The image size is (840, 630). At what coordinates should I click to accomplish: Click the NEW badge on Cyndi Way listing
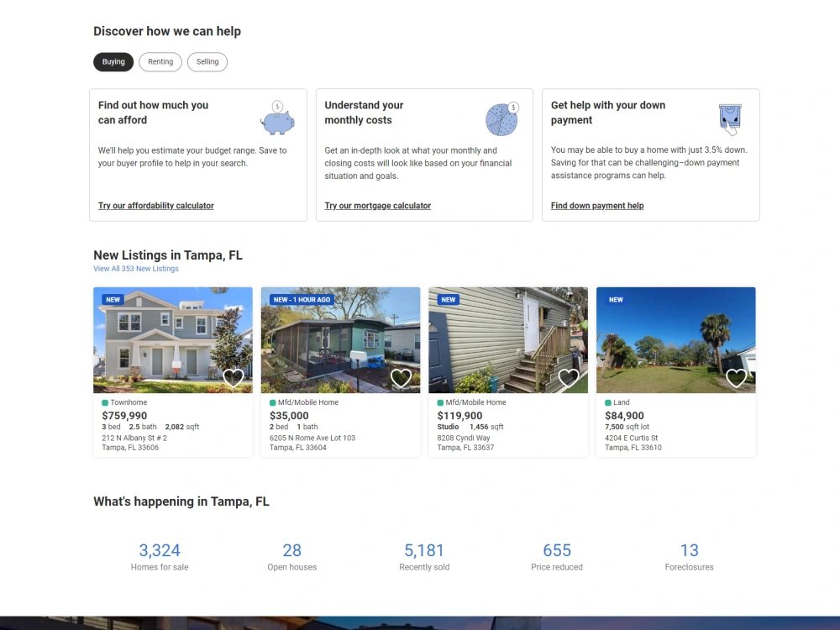(449, 300)
